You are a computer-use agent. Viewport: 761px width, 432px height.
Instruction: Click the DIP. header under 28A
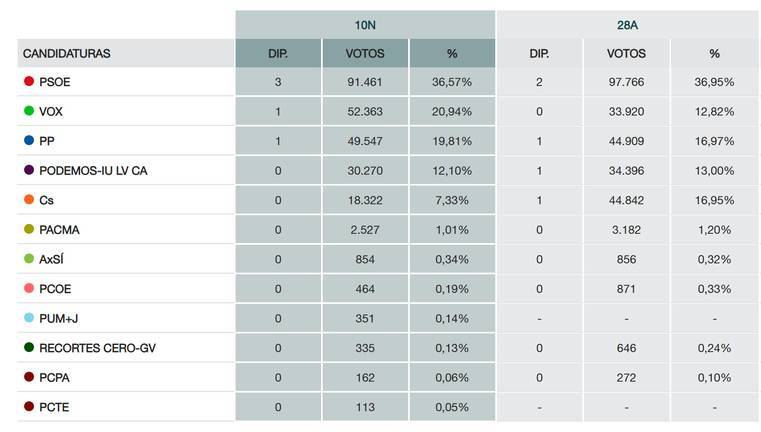(539, 53)
